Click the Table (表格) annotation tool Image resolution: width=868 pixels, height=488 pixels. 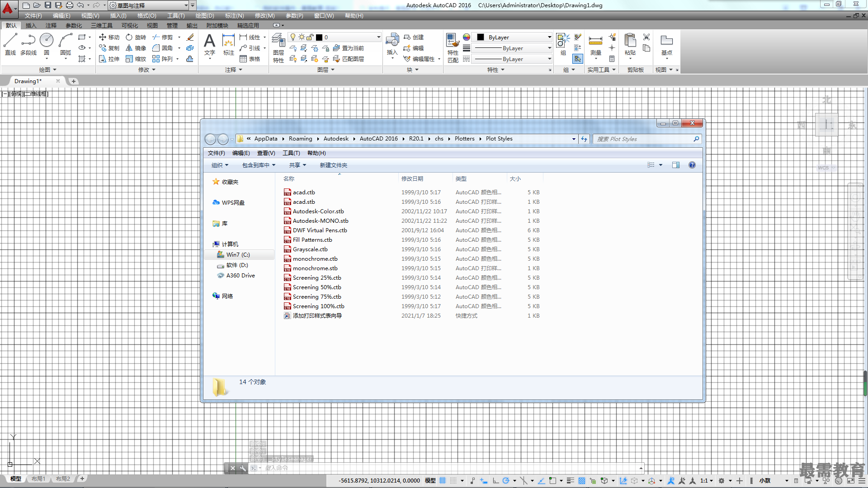(250, 59)
